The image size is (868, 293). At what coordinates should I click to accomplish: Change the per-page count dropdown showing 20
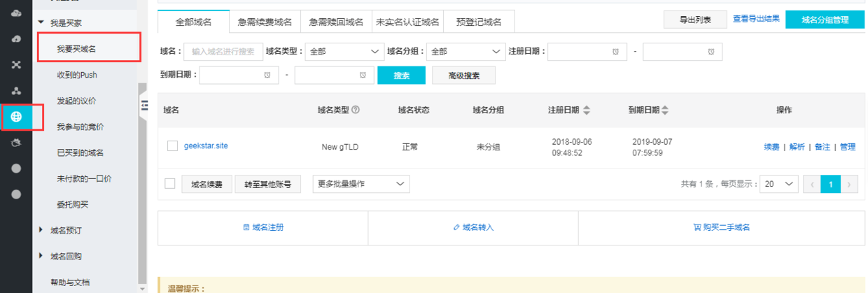[x=779, y=184]
